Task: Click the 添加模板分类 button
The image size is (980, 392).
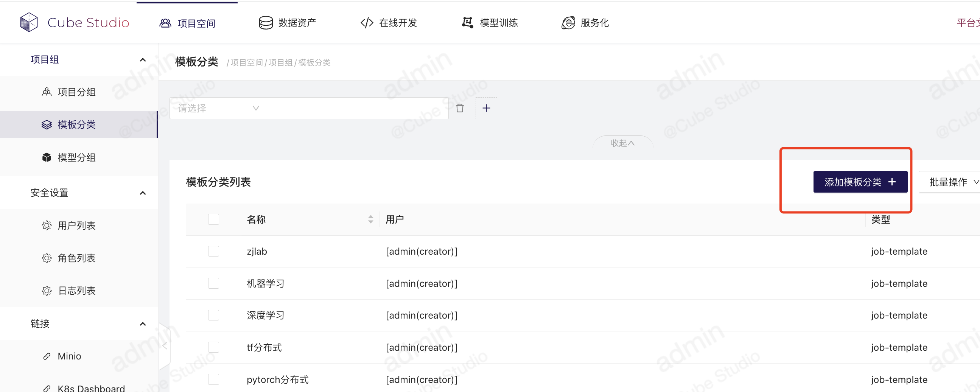Action: click(x=860, y=182)
